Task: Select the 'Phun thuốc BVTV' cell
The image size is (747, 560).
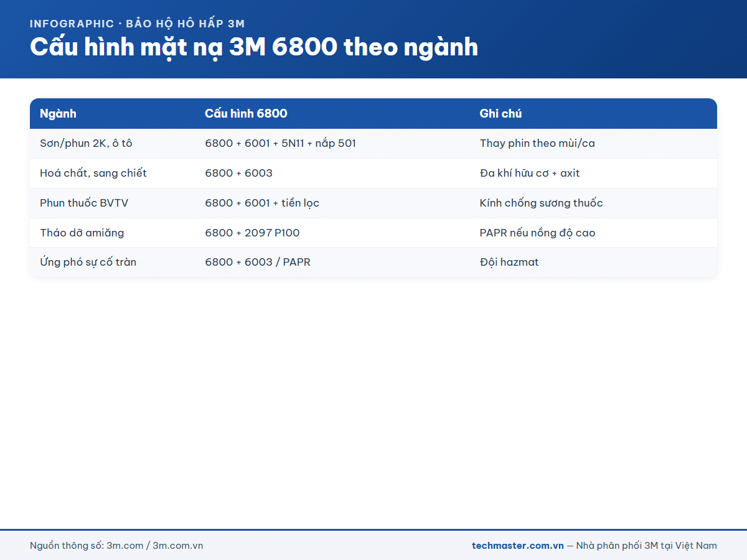Action: (x=84, y=203)
